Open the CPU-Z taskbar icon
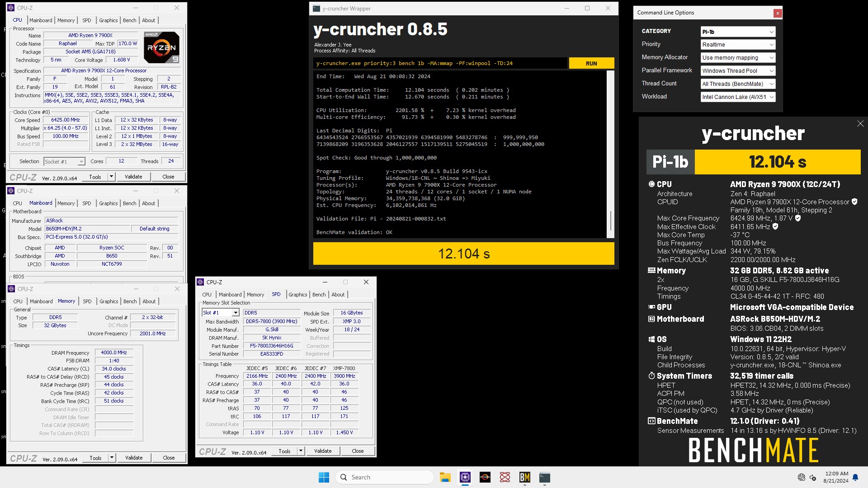The width and height of the screenshot is (868, 488). pos(465,477)
